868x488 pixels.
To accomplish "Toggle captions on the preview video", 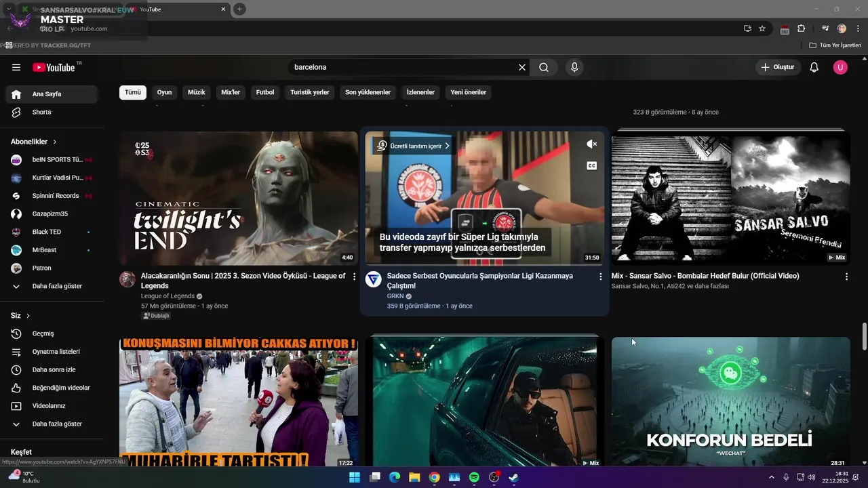I will 591,165.
